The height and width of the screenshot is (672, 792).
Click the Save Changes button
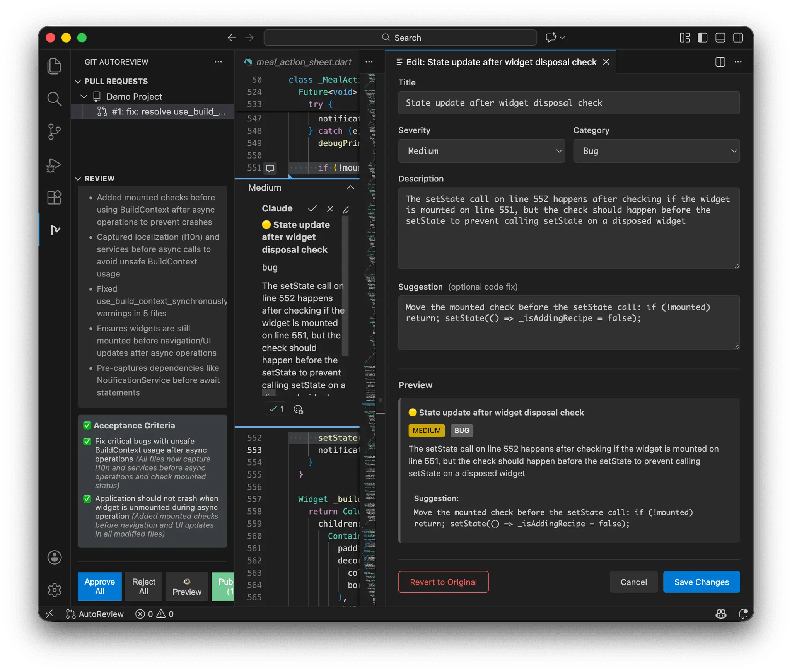click(701, 582)
